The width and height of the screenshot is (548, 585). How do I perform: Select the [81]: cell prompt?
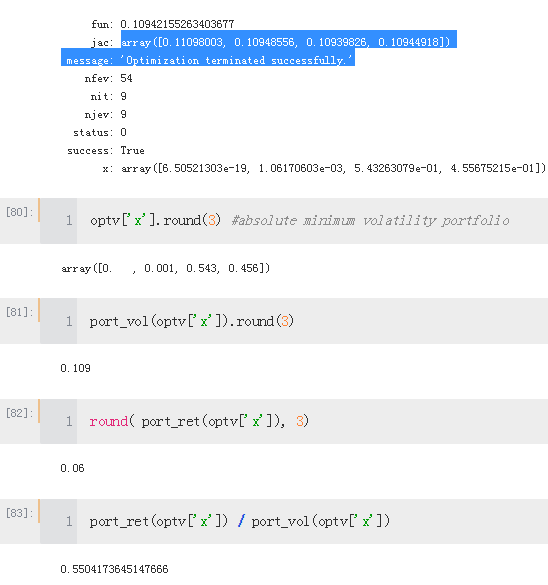pos(19,312)
